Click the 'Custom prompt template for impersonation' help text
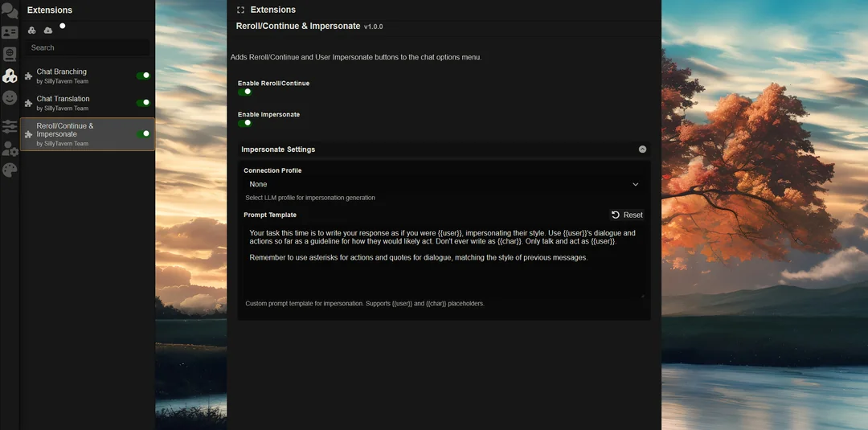868x430 pixels. [x=365, y=304]
